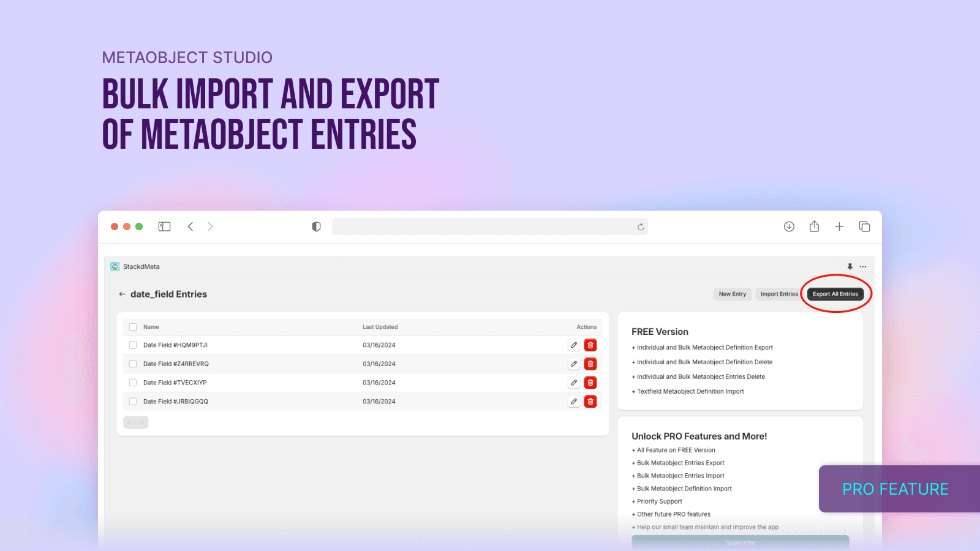Pin the StackdMeta app
The height and width of the screenshot is (551, 980).
850,266
